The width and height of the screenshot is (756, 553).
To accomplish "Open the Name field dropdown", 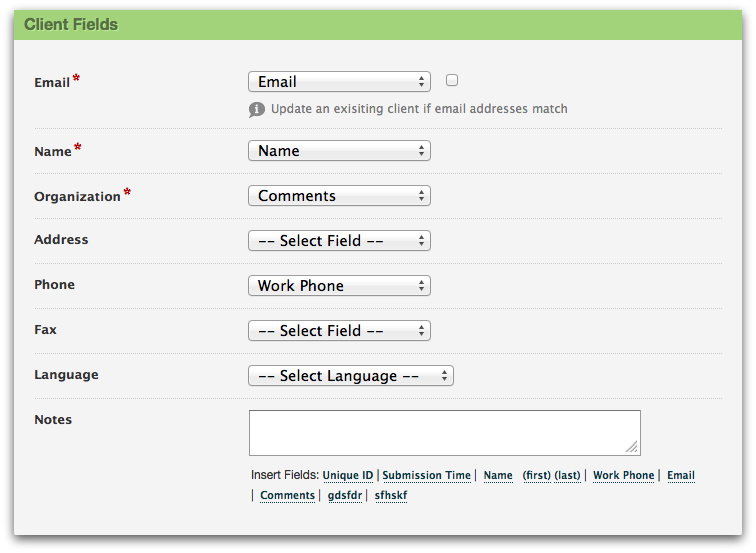I will (x=339, y=151).
